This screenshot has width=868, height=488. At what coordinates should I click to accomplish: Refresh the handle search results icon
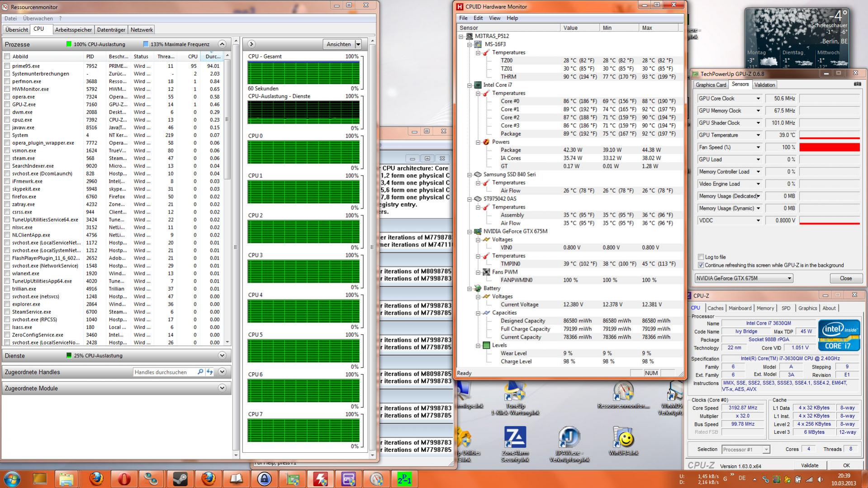click(210, 372)
